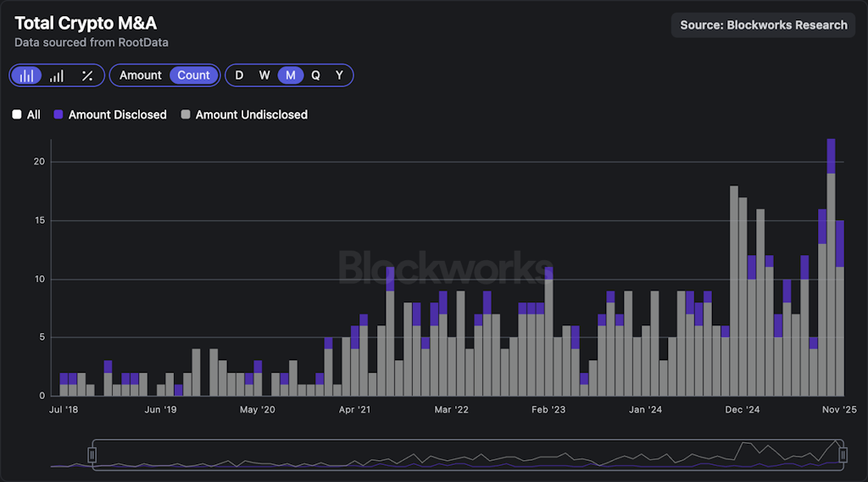The image size is (868, 482).
Task: Select the percentage view icon
Action: click(x=87, y=75)
